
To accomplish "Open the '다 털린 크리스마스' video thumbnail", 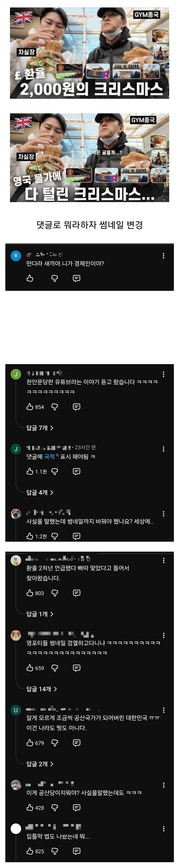I will coord(89,158).
